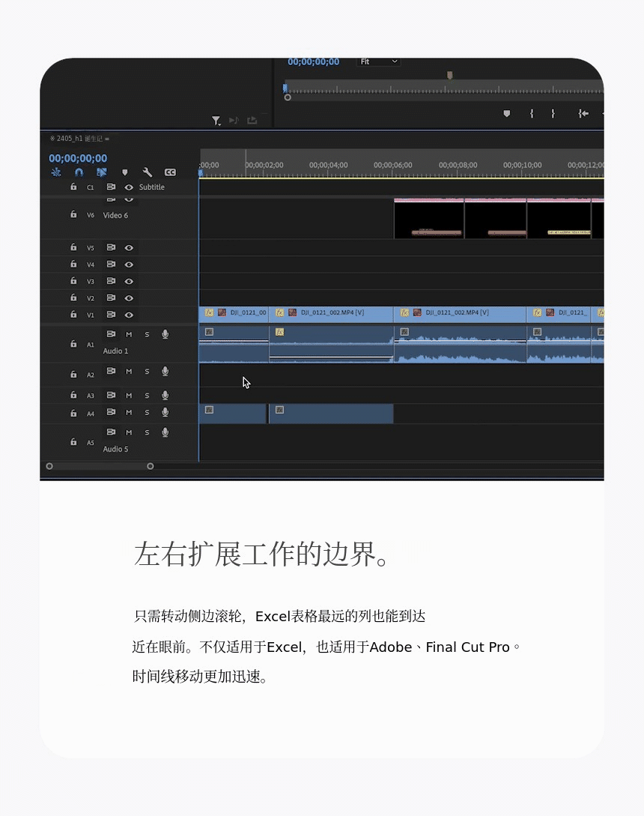Open the Fit zoom level dropdown
Screen dimensions: 644x816
coord(378,61)
